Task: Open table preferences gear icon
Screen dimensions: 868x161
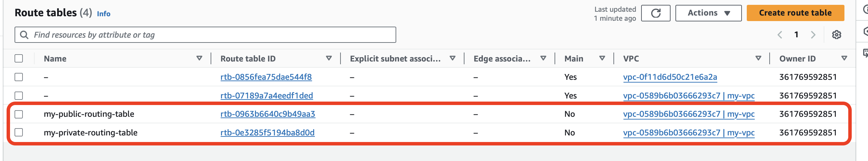Action: pos(836,35)
